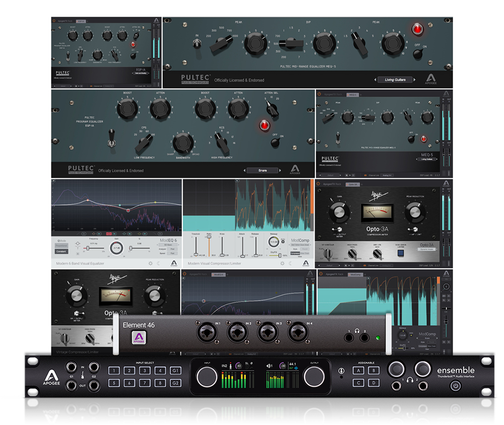Image resolution: width=504 pixels, height=425 pixels.
Task: Flip the OFF/ON switch on large EQP-1A
Action: (x=275, y=143)
